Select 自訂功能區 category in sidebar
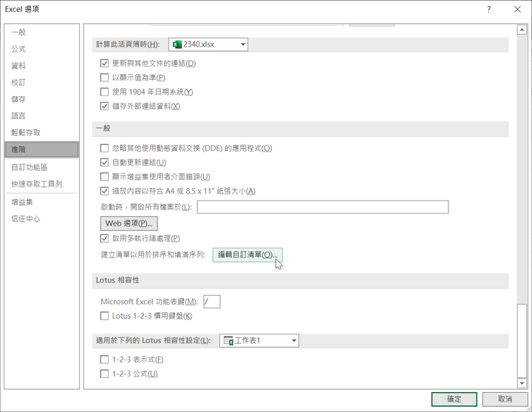Screen dimensions: 532x412 click(x=41, y=167)
